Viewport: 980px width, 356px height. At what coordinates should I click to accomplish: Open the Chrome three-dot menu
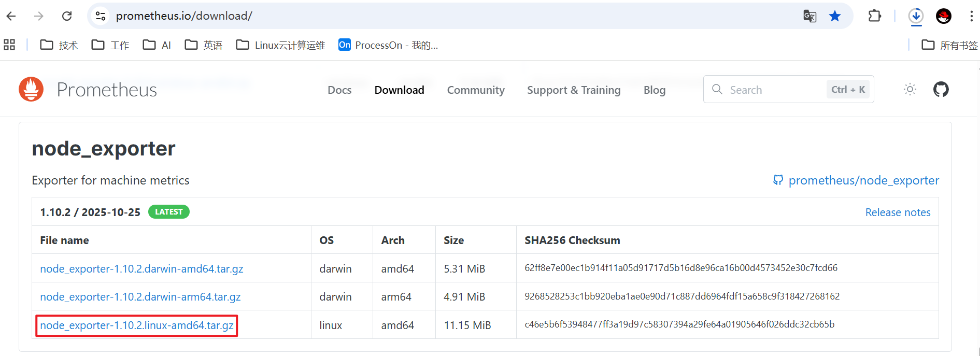click(971, 16)
